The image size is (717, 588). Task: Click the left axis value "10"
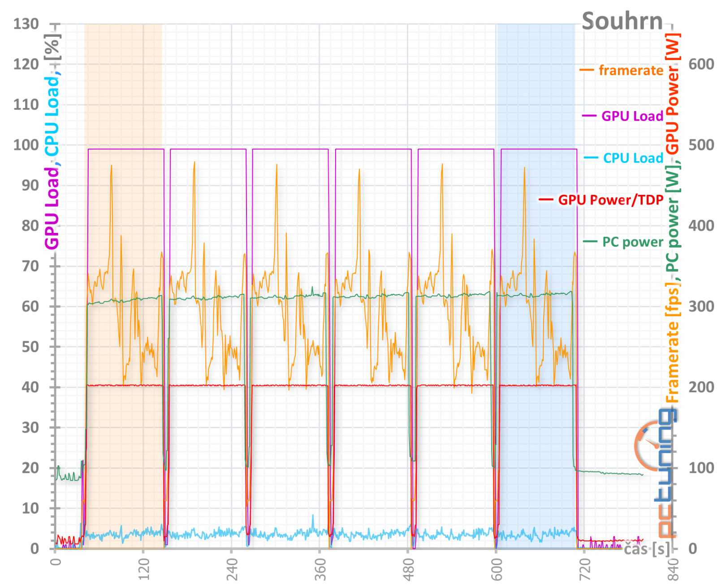tap(30, 508)
